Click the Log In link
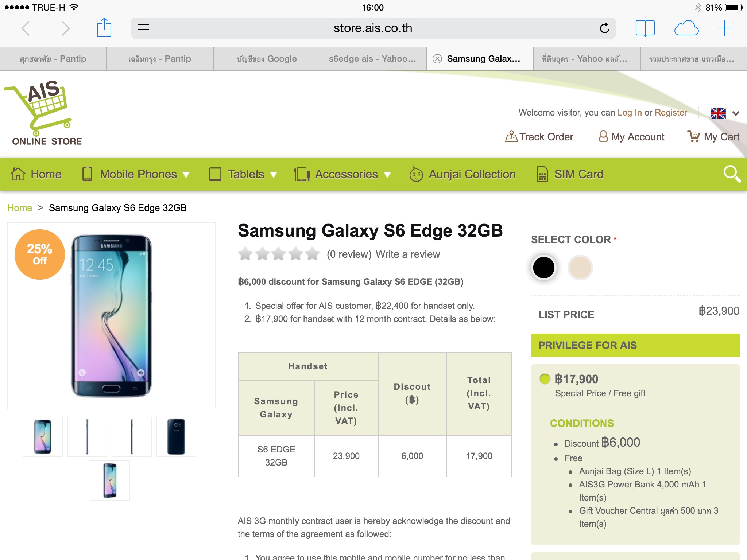 pos(630,113)
